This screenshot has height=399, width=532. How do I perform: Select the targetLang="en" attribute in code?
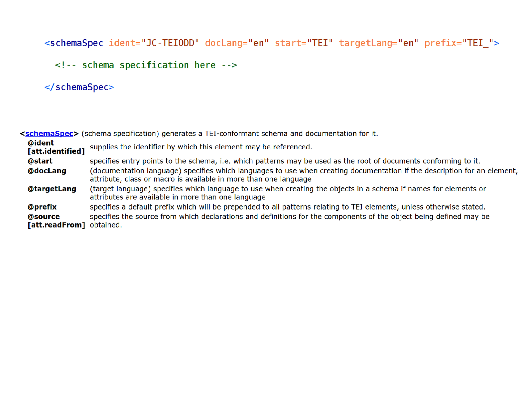[379, 43]
